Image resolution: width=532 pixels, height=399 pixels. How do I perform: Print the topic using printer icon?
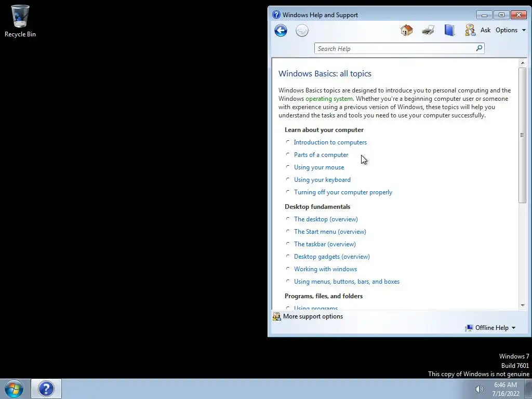(x=428, y=30)
